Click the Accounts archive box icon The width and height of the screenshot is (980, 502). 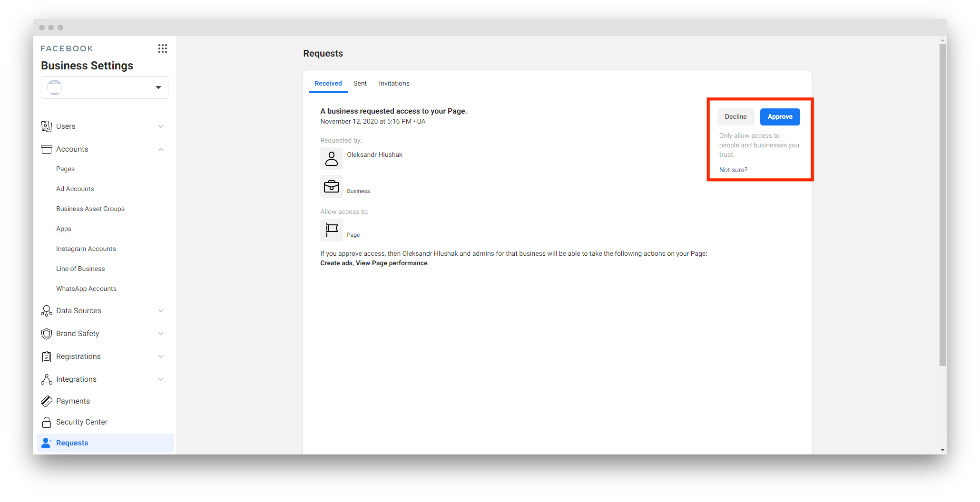47,149
